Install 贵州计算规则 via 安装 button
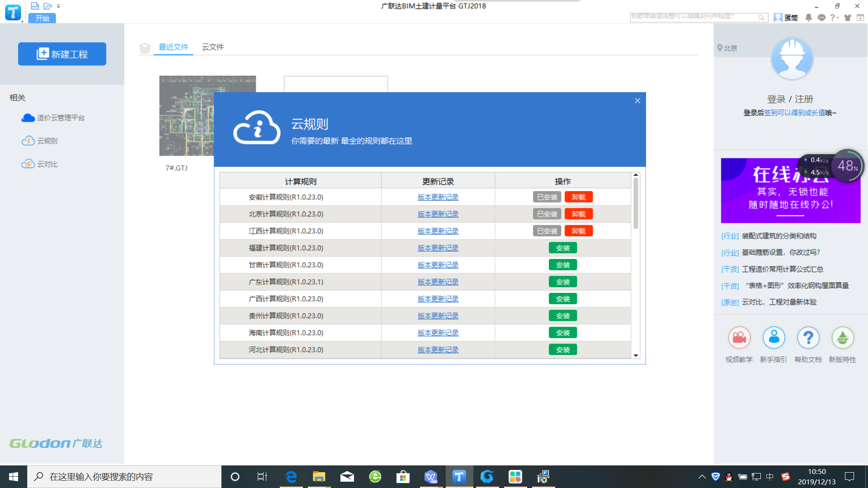Image resolution: width=868 pixels, height=488 pixels. coord(563,316)
